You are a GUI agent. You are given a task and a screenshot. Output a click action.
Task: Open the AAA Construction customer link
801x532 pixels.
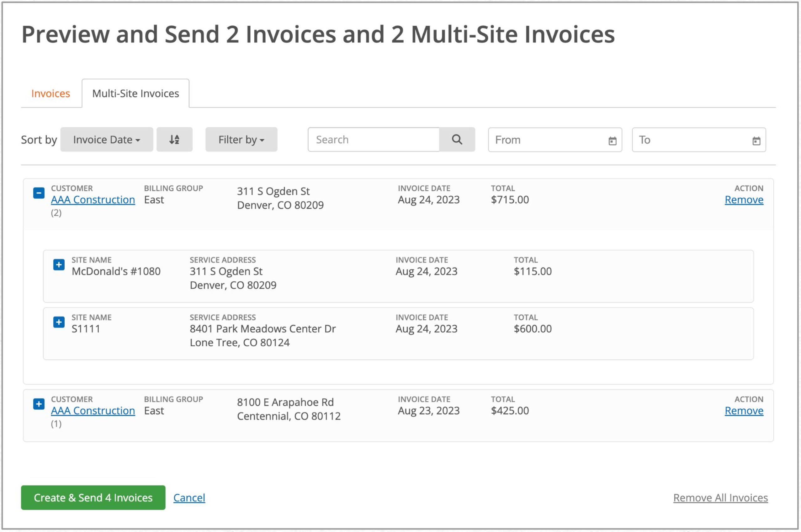point(93,199)
